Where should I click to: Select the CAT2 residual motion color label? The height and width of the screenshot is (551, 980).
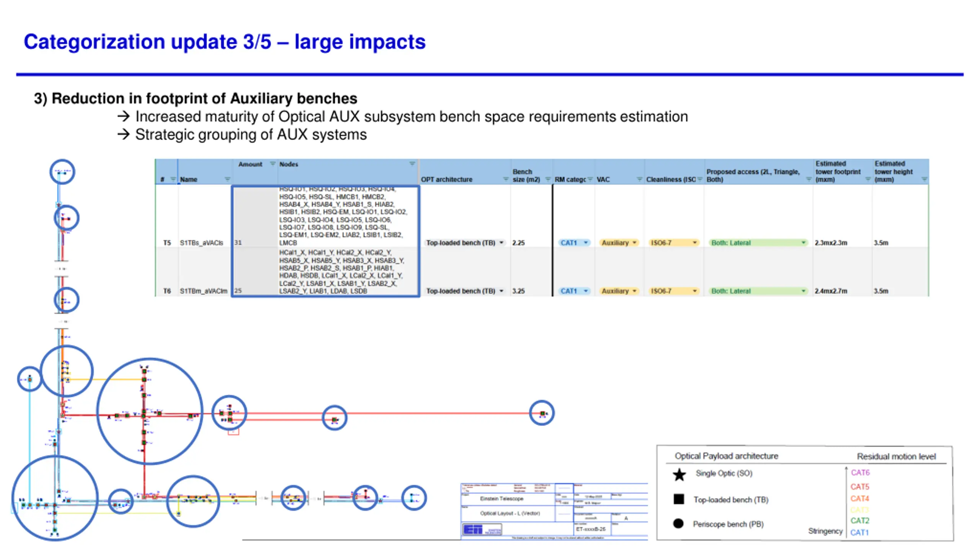(x=860, y=520)
